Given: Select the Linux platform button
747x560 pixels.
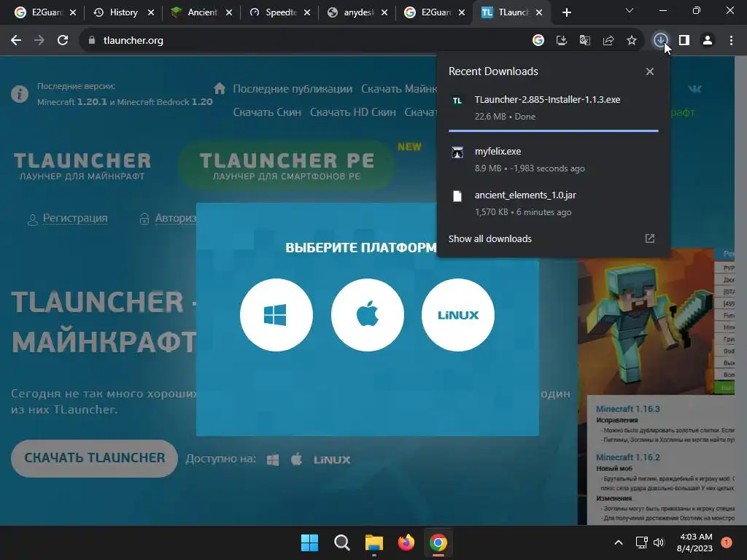Looking at the screenshot, I should point(458,315).
